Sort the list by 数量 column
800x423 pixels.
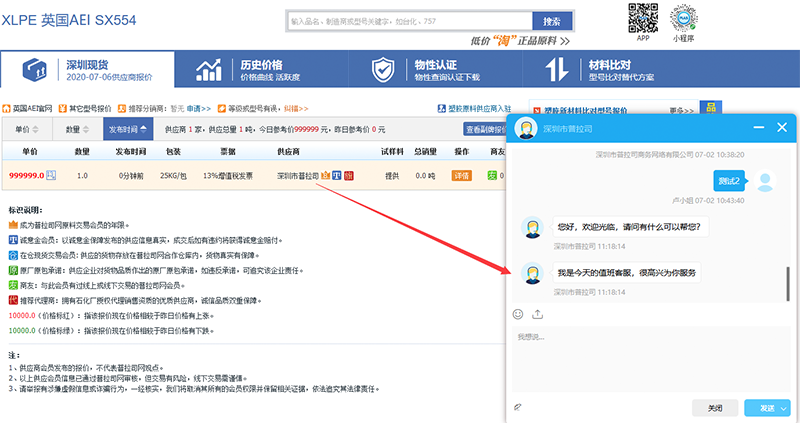pyautogui.click(x=77, y=130)
